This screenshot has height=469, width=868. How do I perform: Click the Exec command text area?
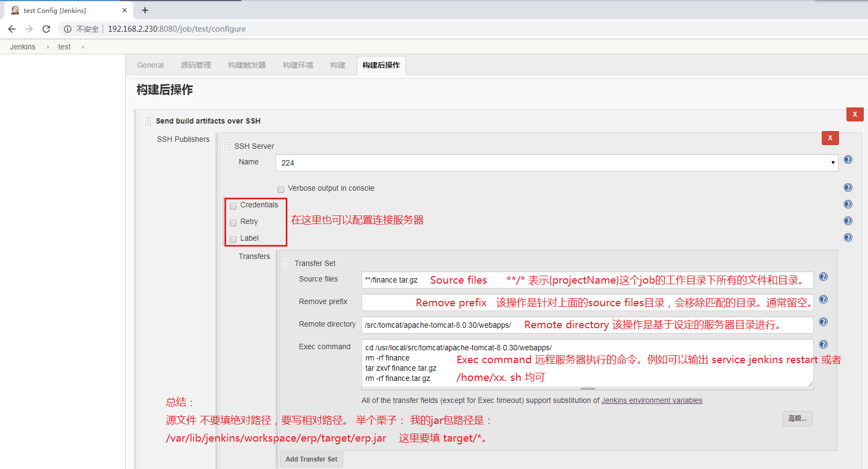pos(588,363)
